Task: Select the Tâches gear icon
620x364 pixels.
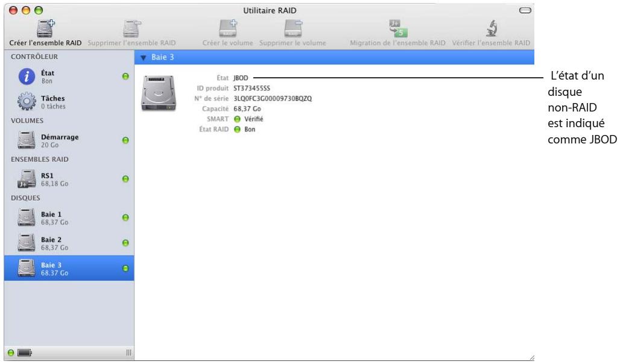Action: (x=27, y=102)
